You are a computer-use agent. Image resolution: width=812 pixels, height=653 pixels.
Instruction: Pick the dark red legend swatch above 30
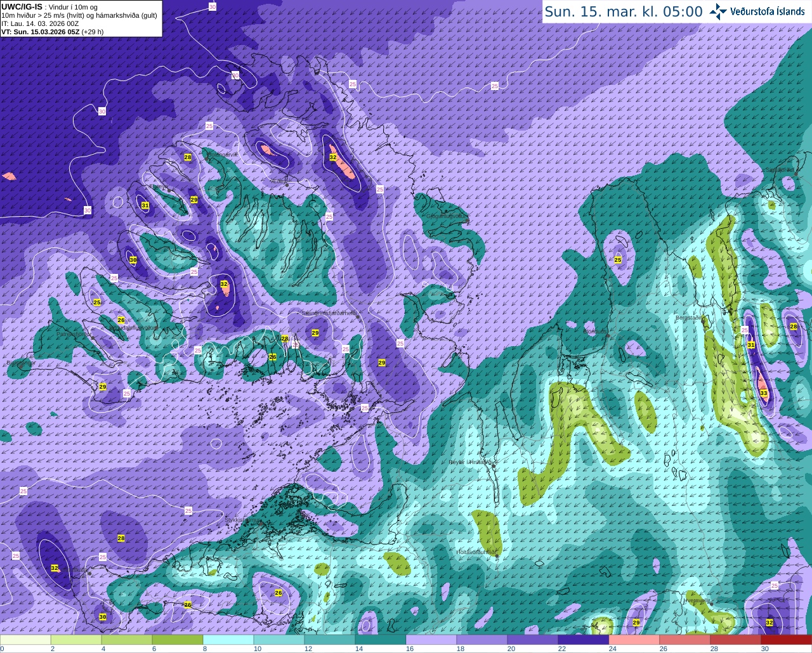787,640
